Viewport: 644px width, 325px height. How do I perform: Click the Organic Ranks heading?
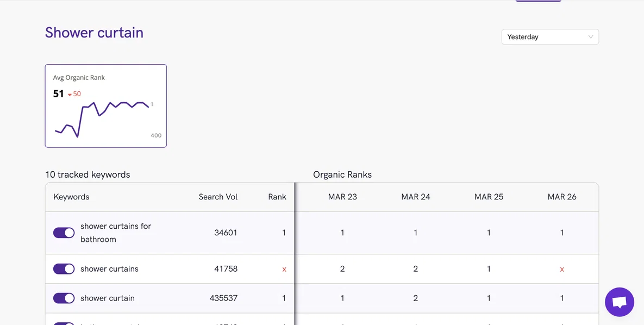click(x=342, y=174)
